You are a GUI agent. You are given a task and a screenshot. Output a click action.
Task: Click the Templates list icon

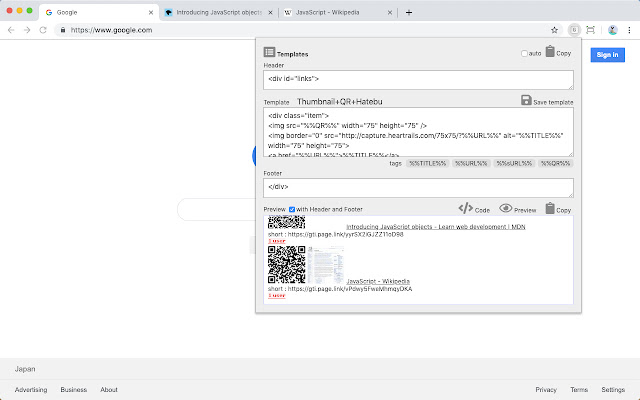[269, 52]
